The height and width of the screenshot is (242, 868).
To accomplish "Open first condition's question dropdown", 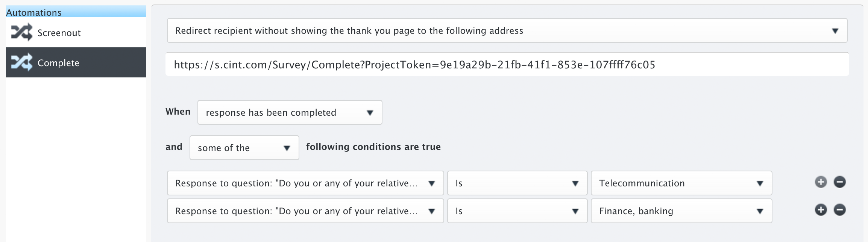I will [x=305, y=183].
